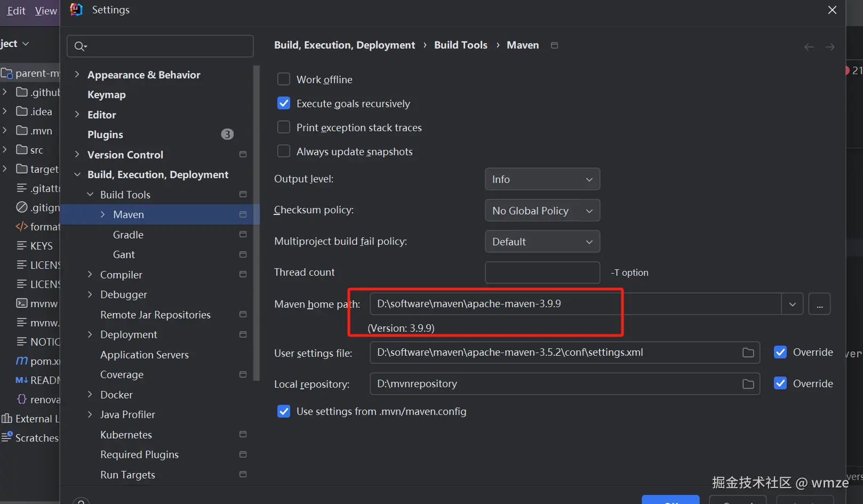Click the OK button at dialog bottom
863x504 pixels.
(x=670, y=500)
